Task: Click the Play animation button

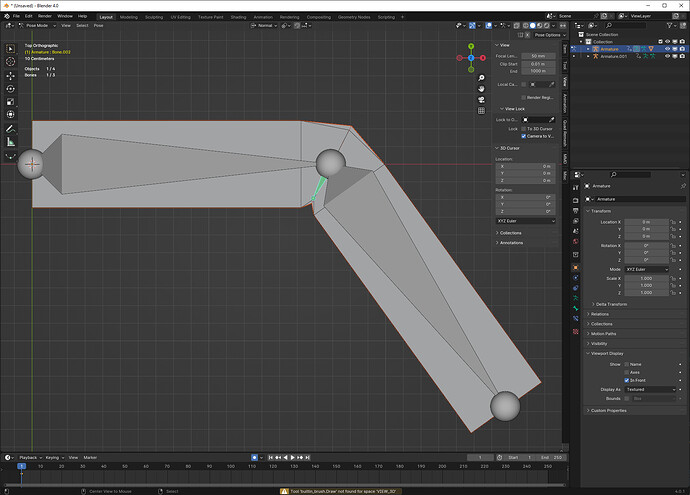Action: coord(293,458)
